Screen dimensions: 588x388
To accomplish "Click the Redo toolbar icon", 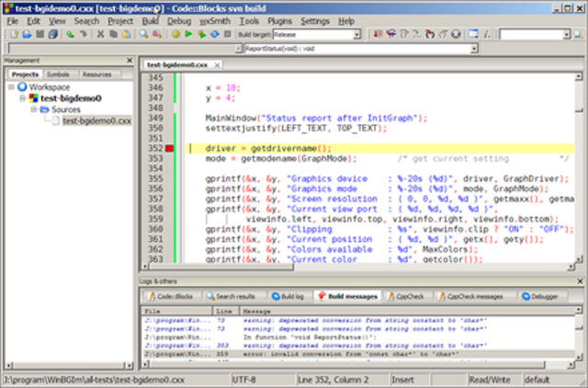I will click(x=83, y=34).
